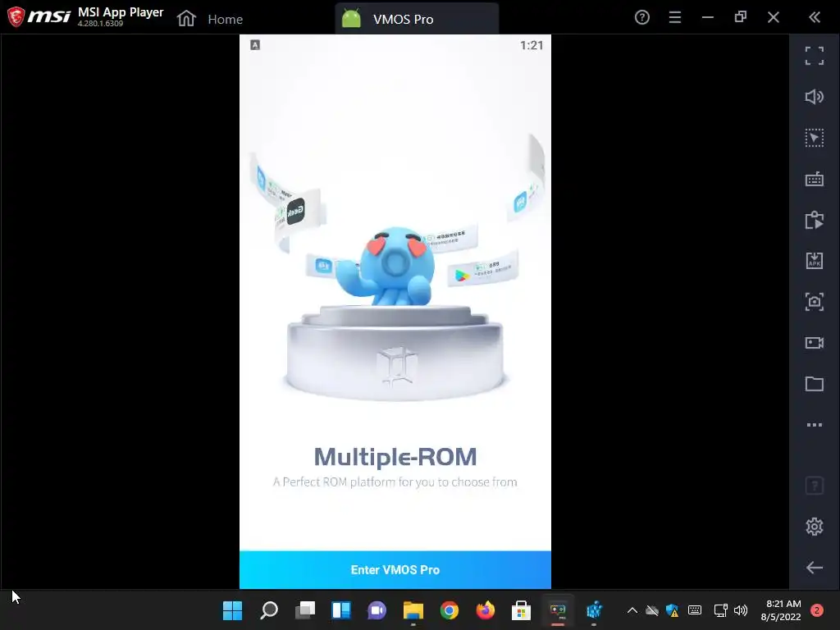Toggle fullscreen mode icon
The height and width of the screenshot is (630, 840).
pyautogui.click(x=815, y=56)
